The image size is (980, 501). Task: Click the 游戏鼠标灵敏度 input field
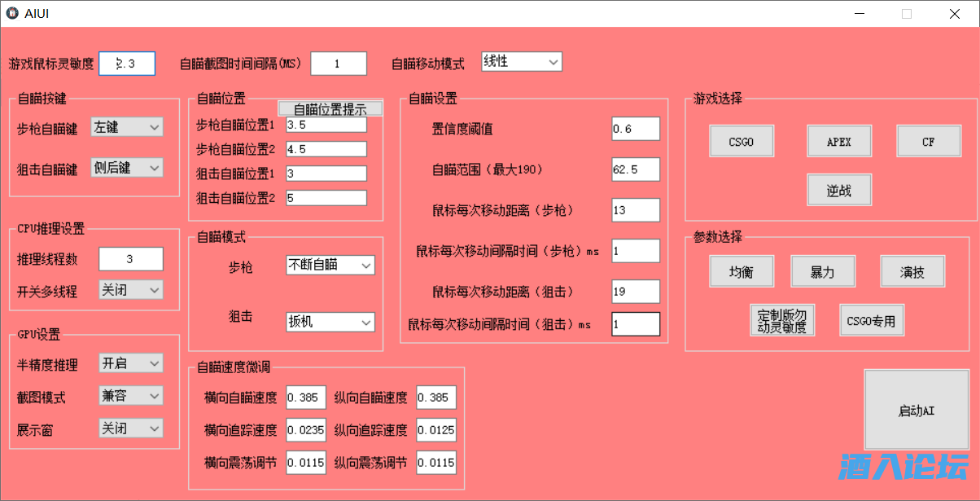[x=127, y=64]
